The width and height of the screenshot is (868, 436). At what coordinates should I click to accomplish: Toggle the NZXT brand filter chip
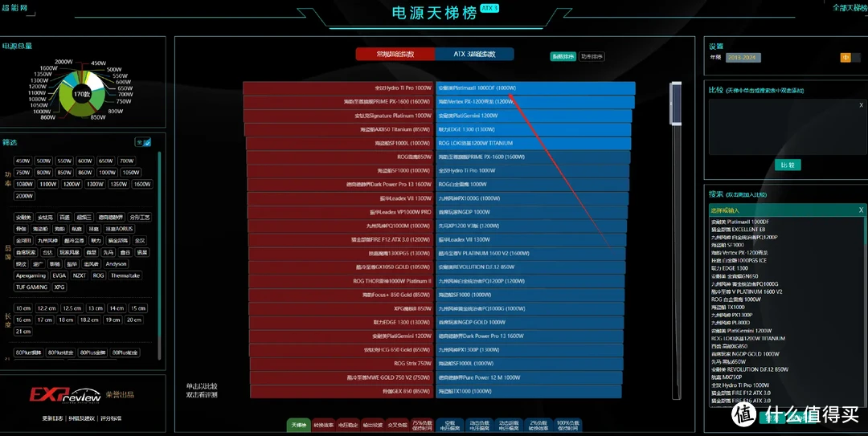pos(79,275)
